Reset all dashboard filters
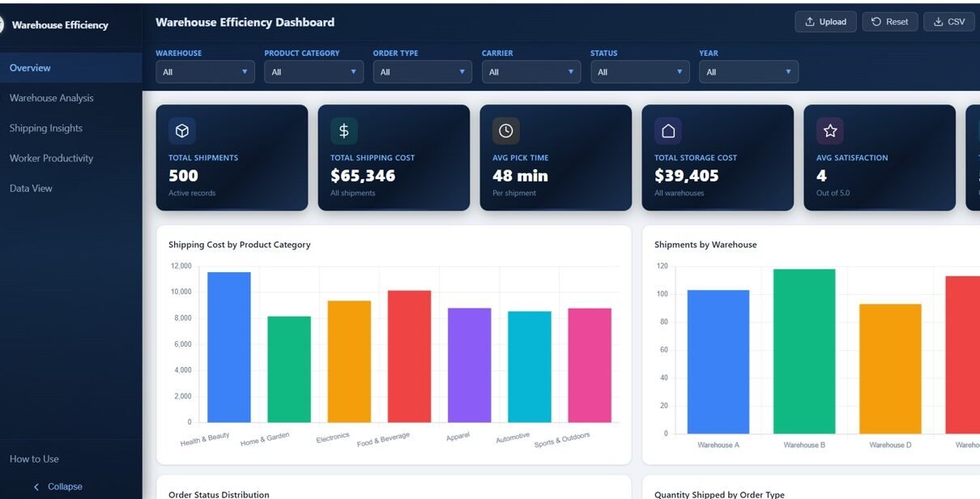This screenshot has width=980, height=499. (889, 22)
